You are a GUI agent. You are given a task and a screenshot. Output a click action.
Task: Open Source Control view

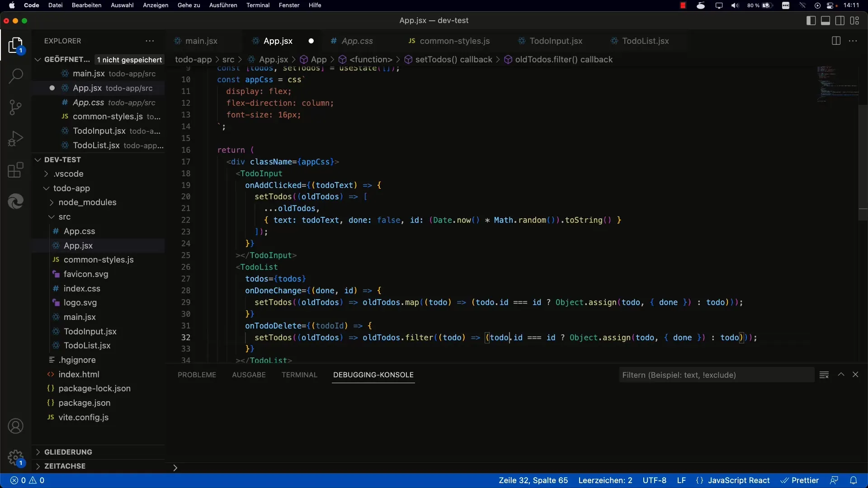(x=15, y=107)
